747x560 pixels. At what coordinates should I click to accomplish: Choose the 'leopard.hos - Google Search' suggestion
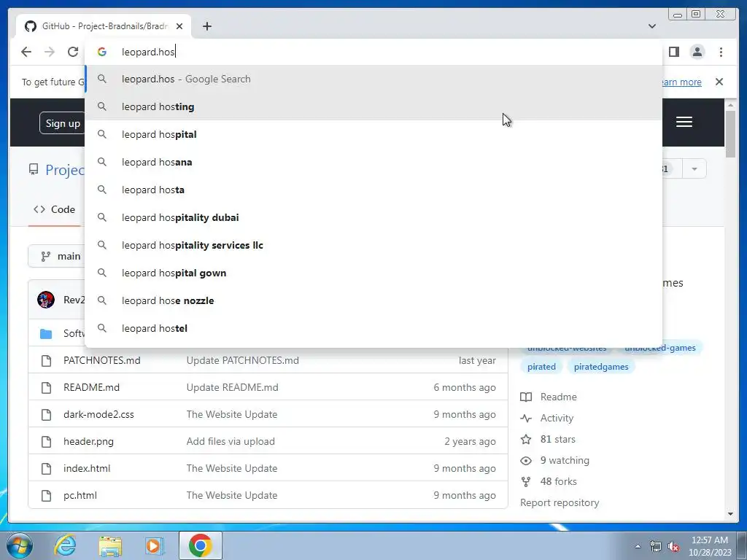(x=373, y=79)
